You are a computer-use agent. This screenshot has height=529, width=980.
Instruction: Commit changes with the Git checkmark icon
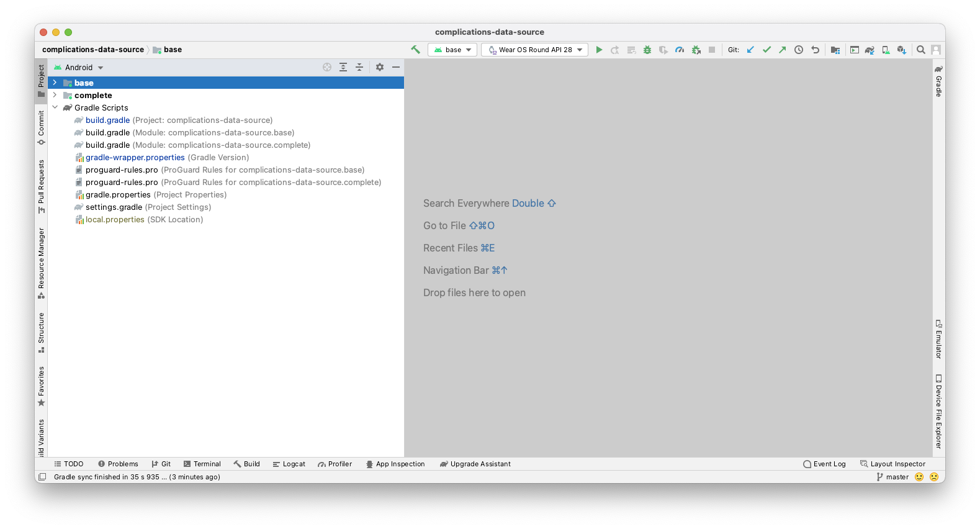pyautogui.click(x=766, y=50)
